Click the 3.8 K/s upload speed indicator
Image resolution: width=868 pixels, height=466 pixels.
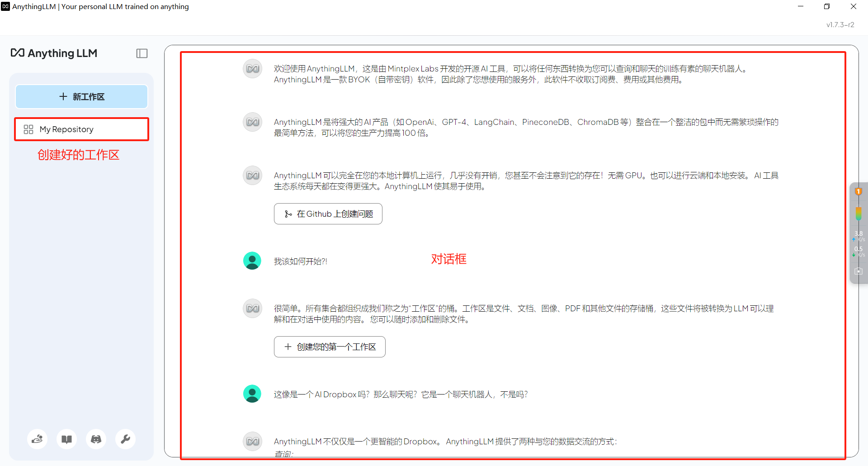tap(859, 236)
